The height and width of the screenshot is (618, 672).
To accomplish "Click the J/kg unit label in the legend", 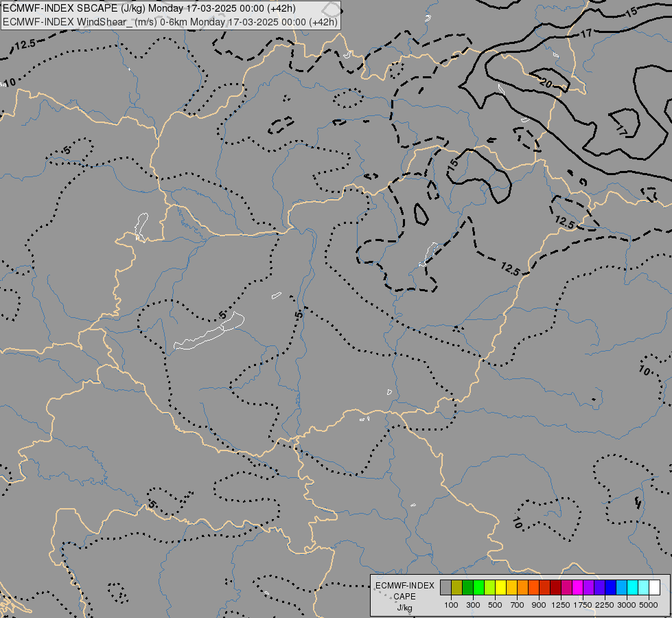I will pyautogui.click(x=404, y=608).
